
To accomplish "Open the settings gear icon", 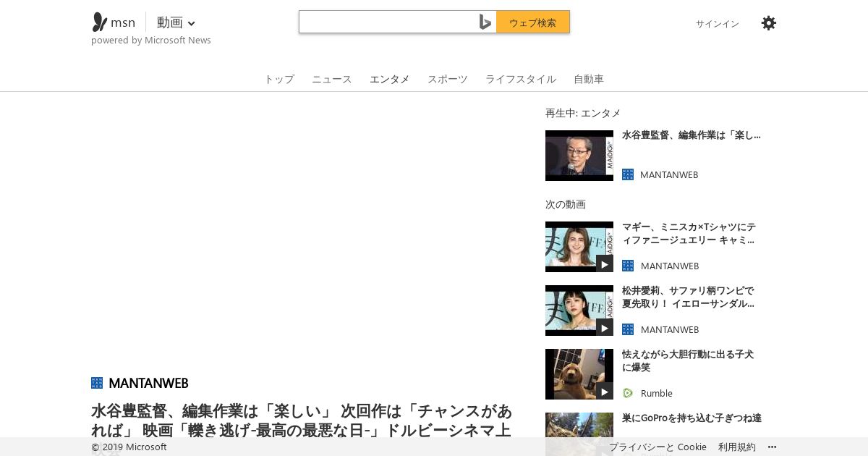I will 769,23.
